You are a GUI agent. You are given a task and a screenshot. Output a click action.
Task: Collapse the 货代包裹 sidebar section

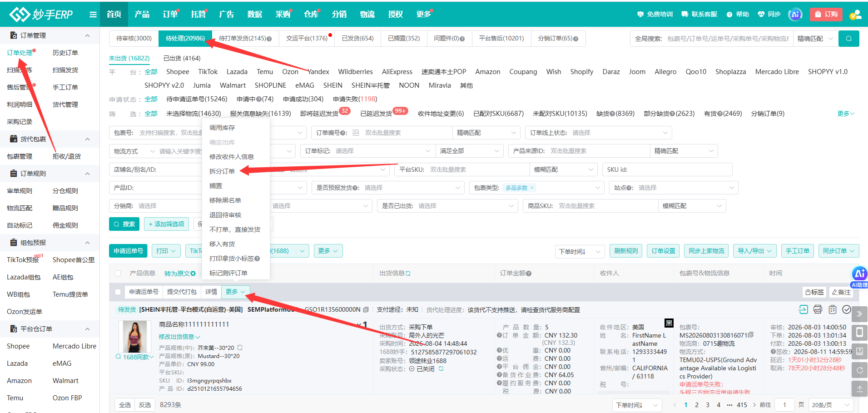(x=87, y=139)
